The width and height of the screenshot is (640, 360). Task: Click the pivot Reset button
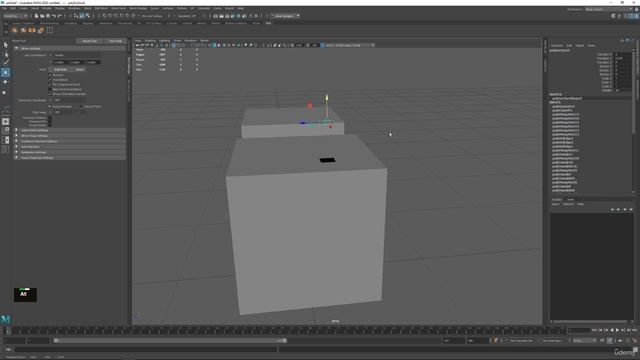point(80,69)
